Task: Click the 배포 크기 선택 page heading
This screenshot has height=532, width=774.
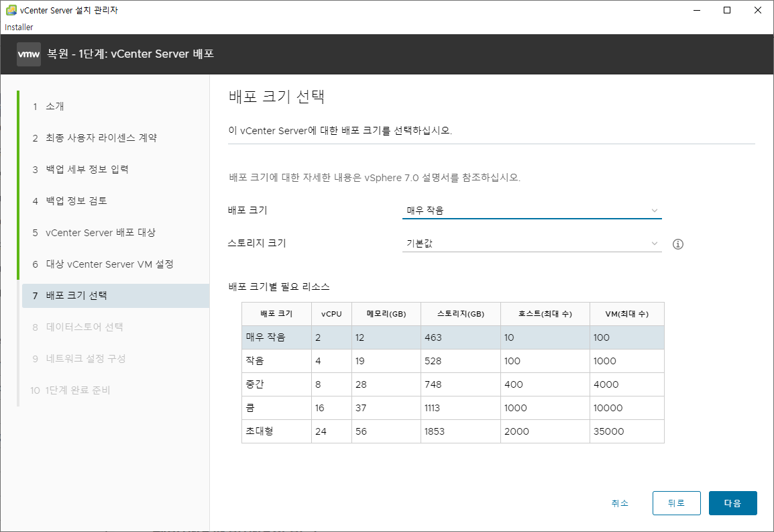Action: 276,97
